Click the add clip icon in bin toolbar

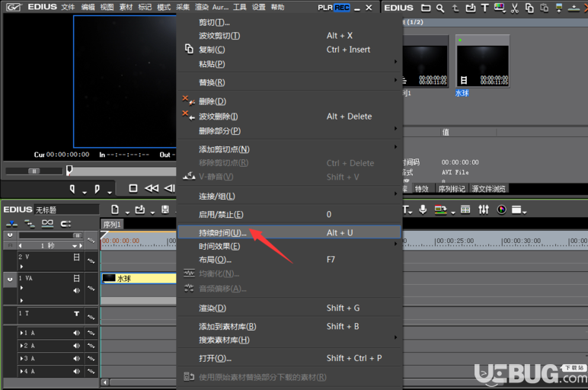point(470,8)
